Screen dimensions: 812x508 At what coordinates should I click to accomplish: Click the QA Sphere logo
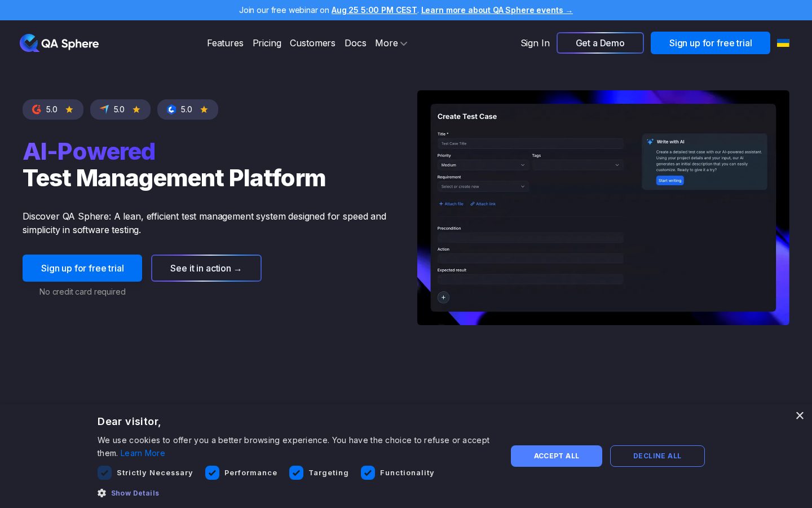tap(59, 43)
